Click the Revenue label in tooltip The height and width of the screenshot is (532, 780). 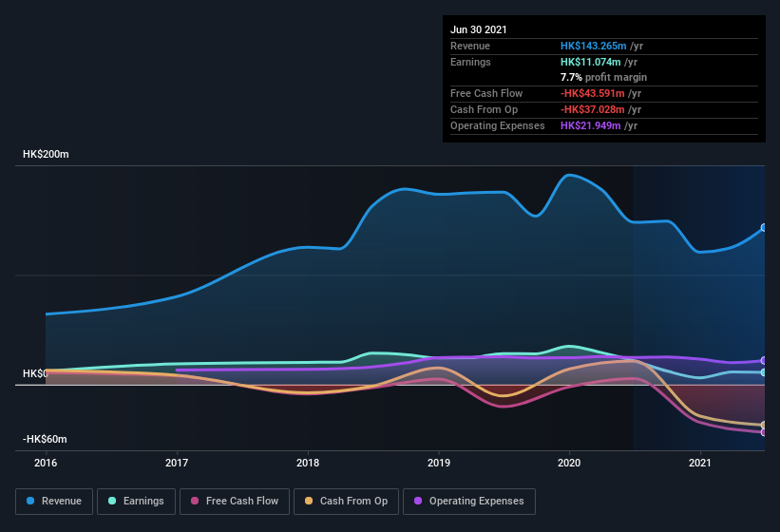470,46
